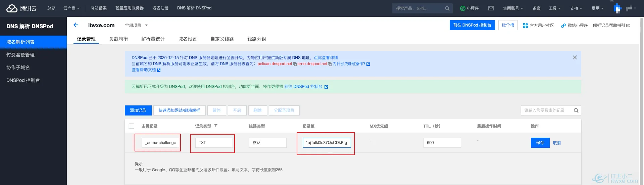
Task: Switch to the 域名设置 tab
Action: tap(188, 39)
